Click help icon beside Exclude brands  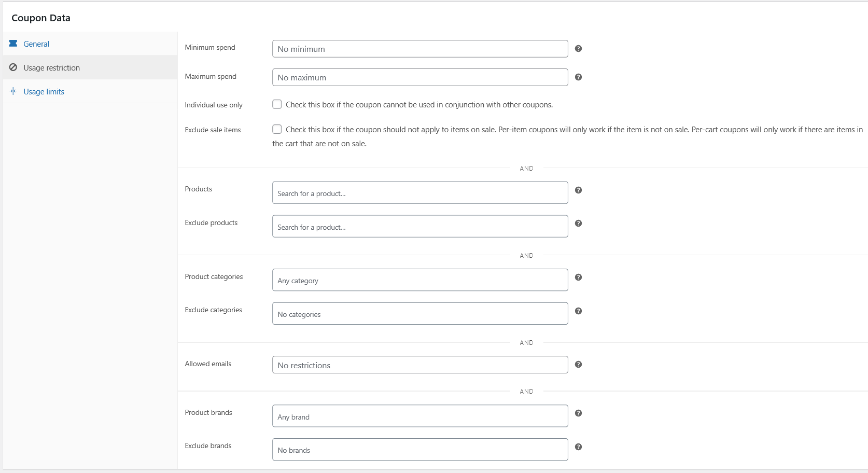point(579,447)
